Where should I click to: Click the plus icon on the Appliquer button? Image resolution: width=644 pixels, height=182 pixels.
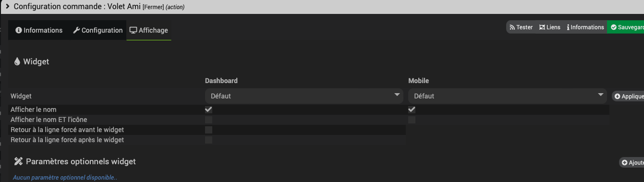617,97
